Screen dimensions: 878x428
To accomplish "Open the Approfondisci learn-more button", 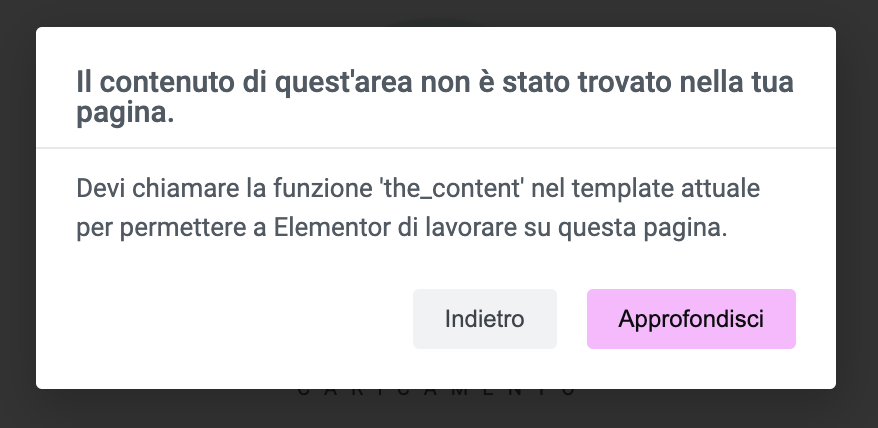I will 691,319.
